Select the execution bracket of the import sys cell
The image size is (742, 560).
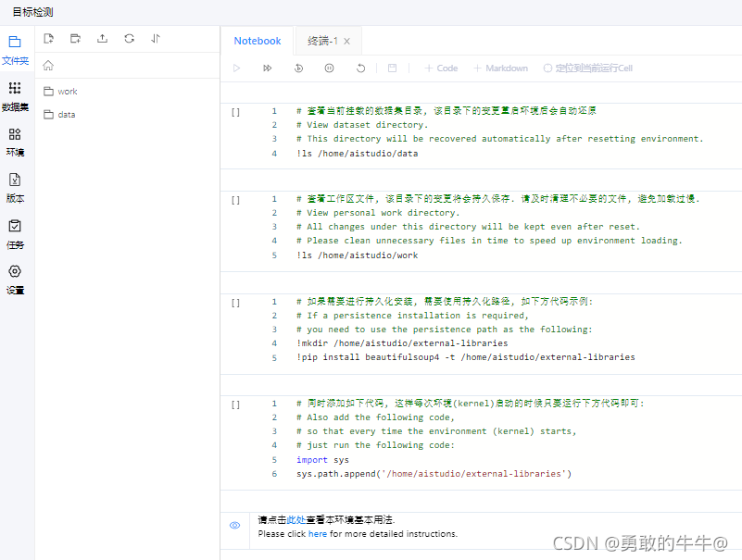tap(235, 404)
